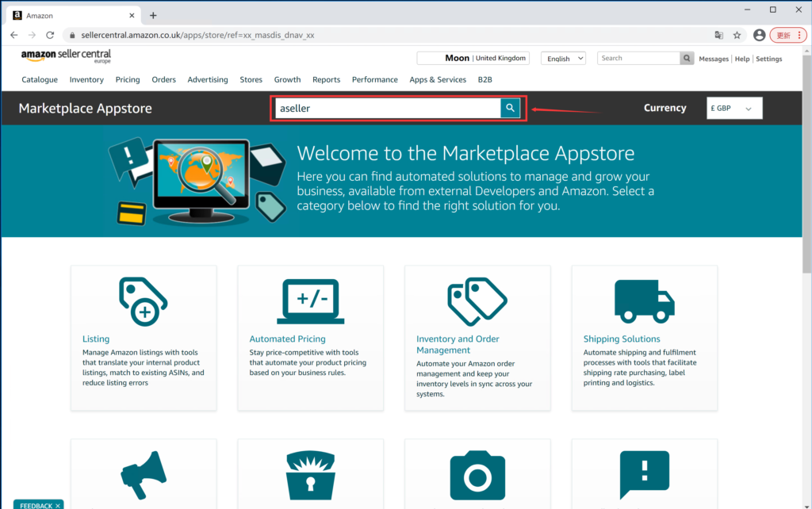
Task: Click the Marketplace Appstore heading
Action: pos(86,108)
